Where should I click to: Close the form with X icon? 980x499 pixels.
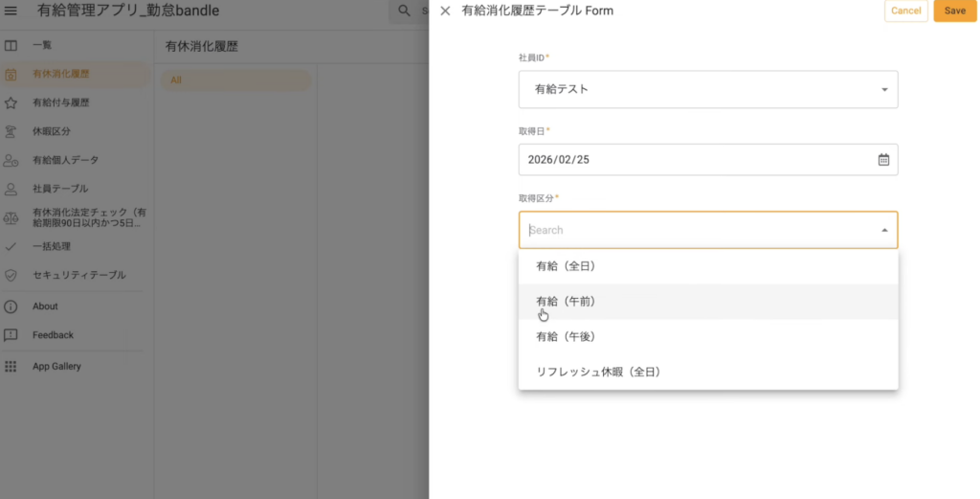point(445,11)
